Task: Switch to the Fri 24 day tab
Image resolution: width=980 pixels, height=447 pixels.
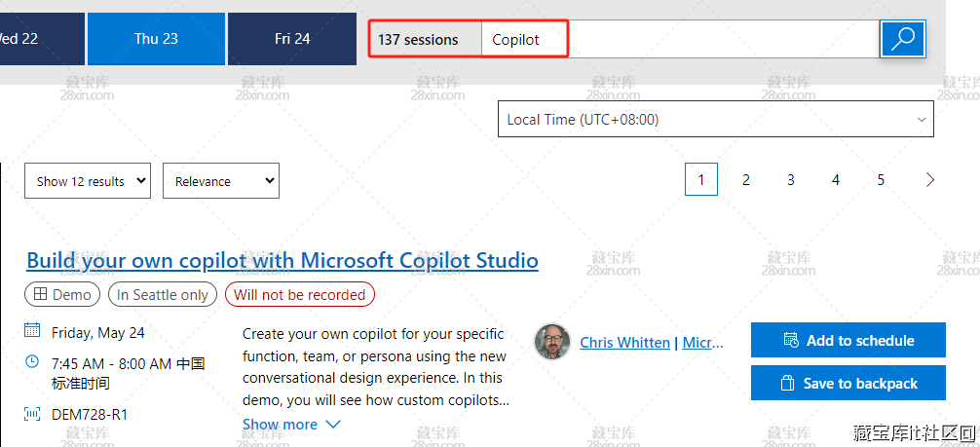Action: [x=292, y=39]
